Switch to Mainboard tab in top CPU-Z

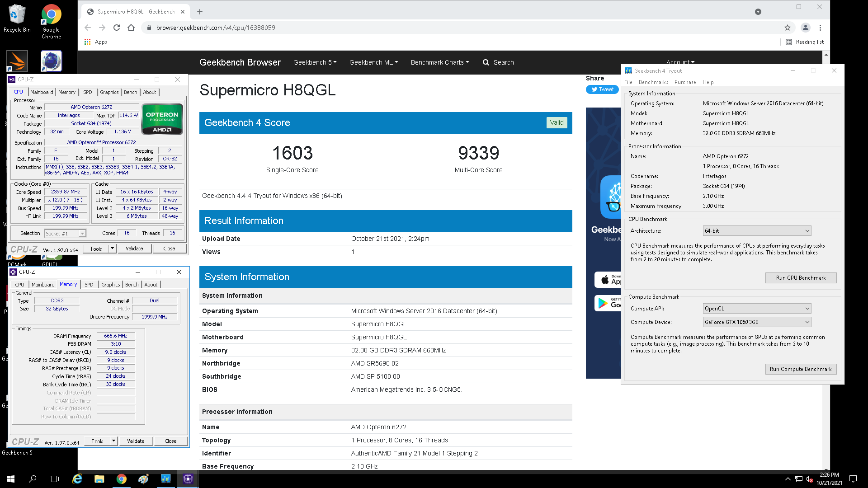click(x=42, y=92)
